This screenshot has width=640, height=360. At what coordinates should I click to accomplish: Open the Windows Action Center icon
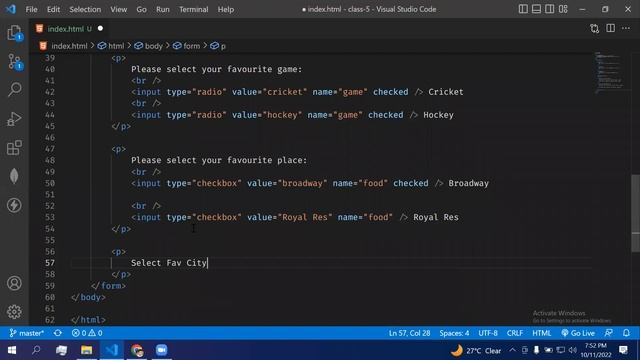[x=623, y=350]
